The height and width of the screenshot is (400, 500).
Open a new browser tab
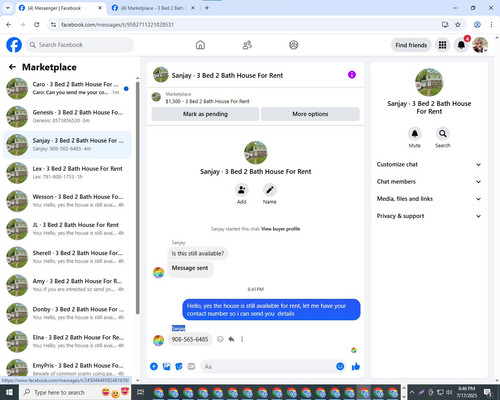tap(207, 8)
